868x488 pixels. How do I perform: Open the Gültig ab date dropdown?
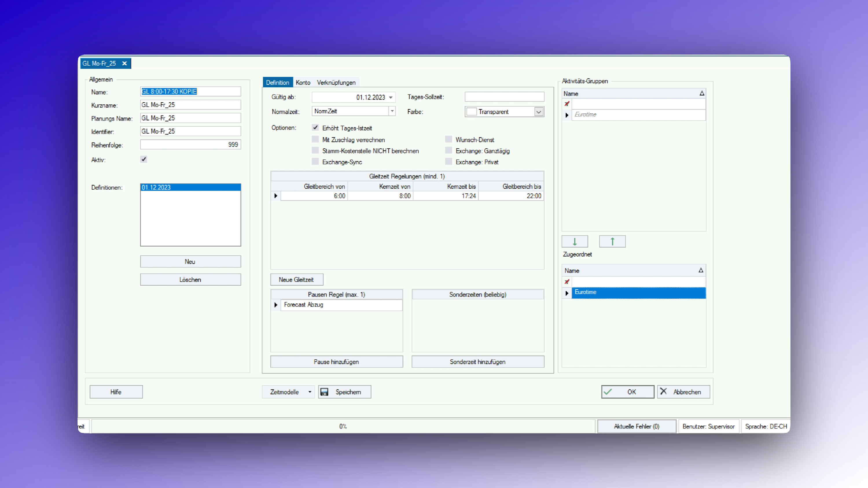tap(391, 97)
